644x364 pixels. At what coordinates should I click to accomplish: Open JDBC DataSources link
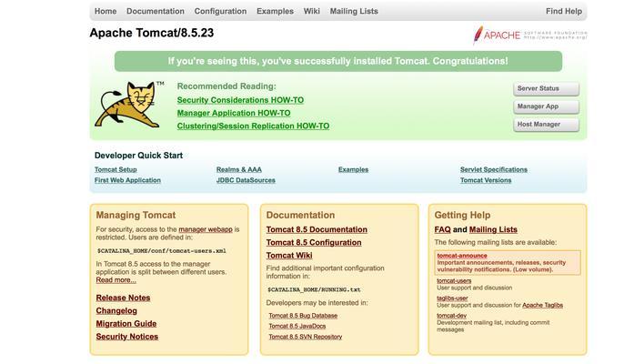[x=246, y=180]
